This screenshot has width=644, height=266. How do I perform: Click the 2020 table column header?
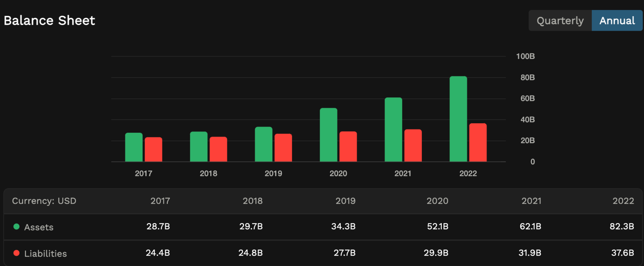pyautogui.click(x=437, y=201)
